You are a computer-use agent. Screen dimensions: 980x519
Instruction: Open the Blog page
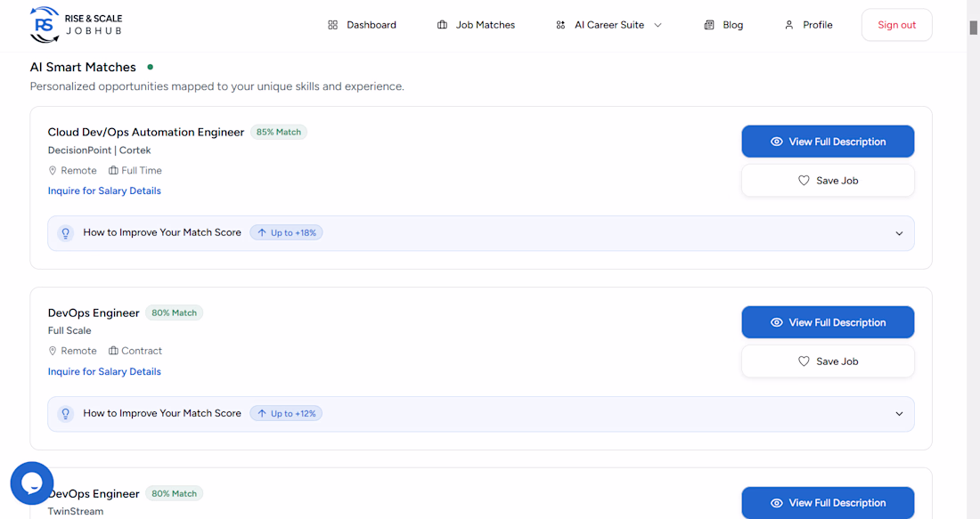(x=723, y=25)
